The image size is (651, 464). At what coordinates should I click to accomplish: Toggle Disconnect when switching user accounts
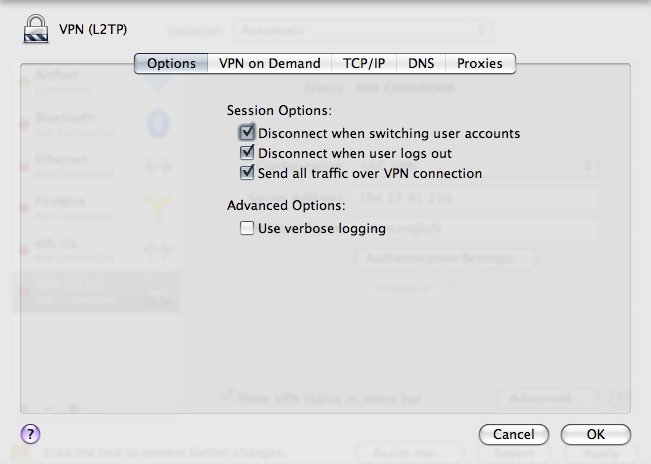pos(247,133)
